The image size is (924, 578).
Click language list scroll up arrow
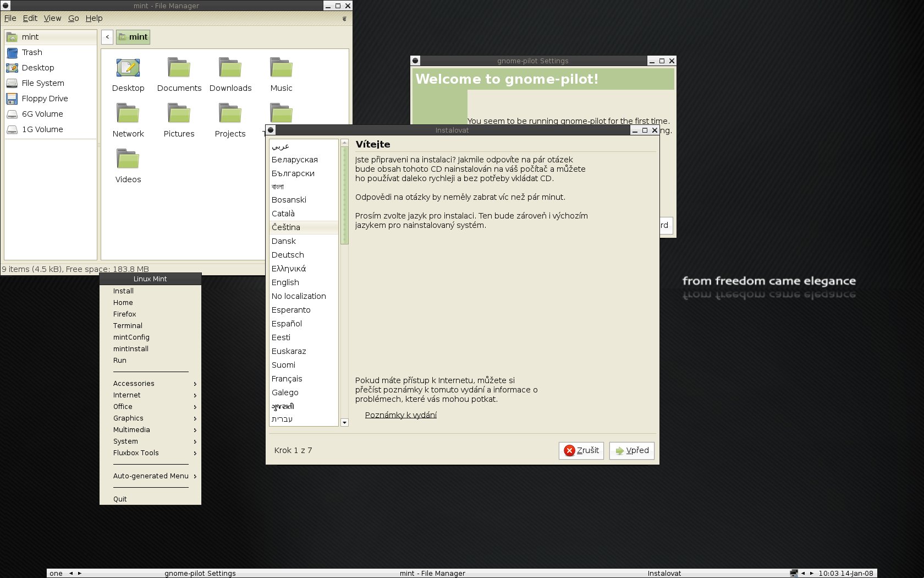click(x=344, y=143)
